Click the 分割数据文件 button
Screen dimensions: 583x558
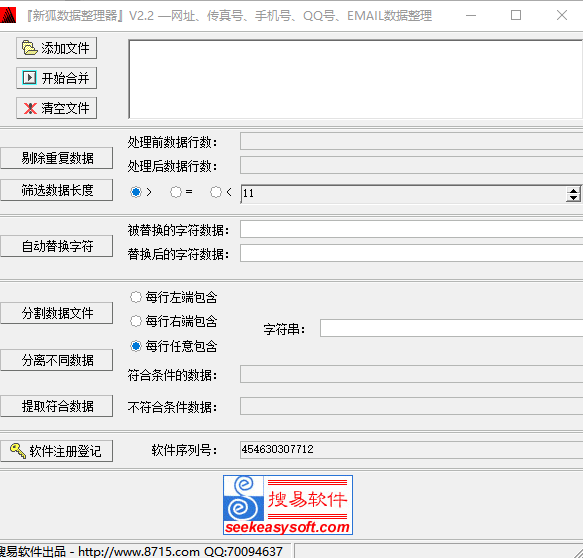pyautogui.click(x=57, y=313)
